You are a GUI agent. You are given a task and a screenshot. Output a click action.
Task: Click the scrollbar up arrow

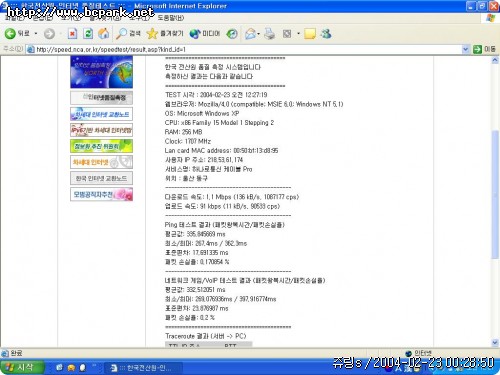[x=495, y=60]
